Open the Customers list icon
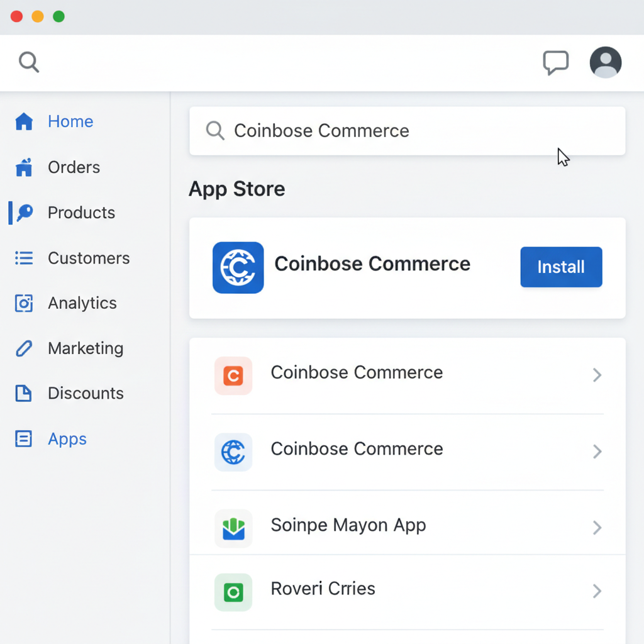This screenshot has height=644, width=644. 24,258
